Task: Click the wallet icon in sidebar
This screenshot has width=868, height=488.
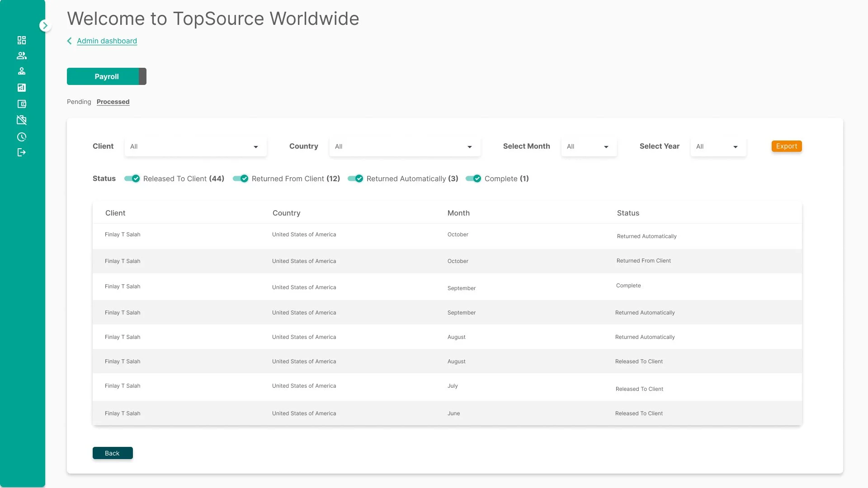Action: click(x=22, y=104)
